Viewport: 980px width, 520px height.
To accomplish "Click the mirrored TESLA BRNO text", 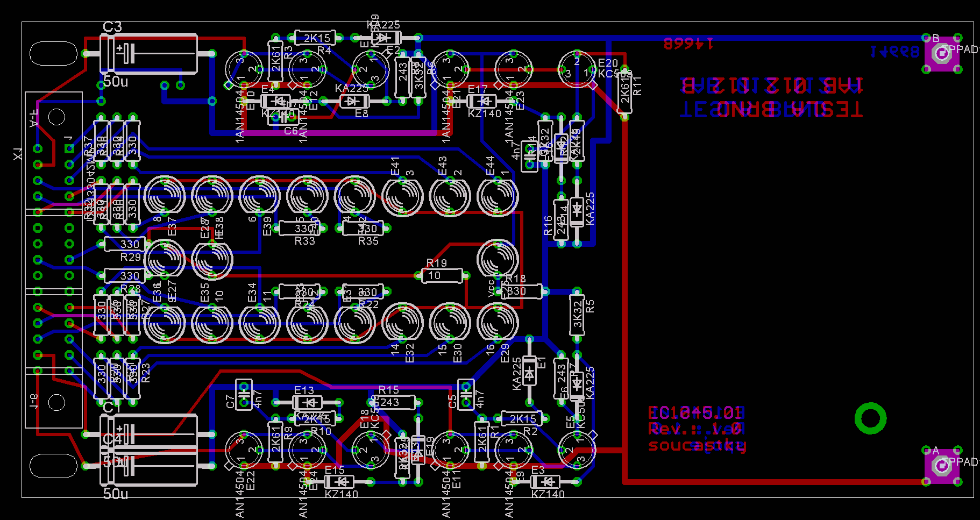I will [770, 110].
